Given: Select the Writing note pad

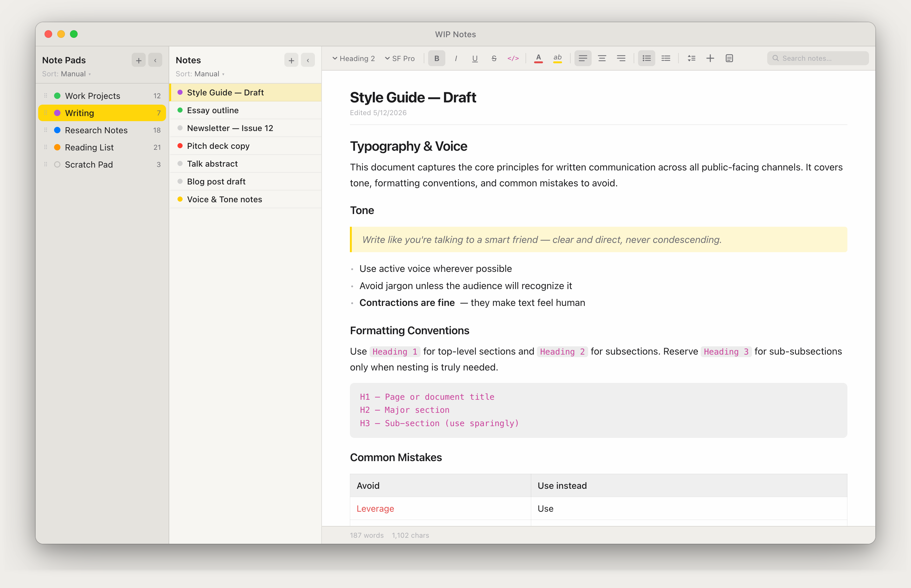Looking at the screenshot, I should (x=102, y=113).
